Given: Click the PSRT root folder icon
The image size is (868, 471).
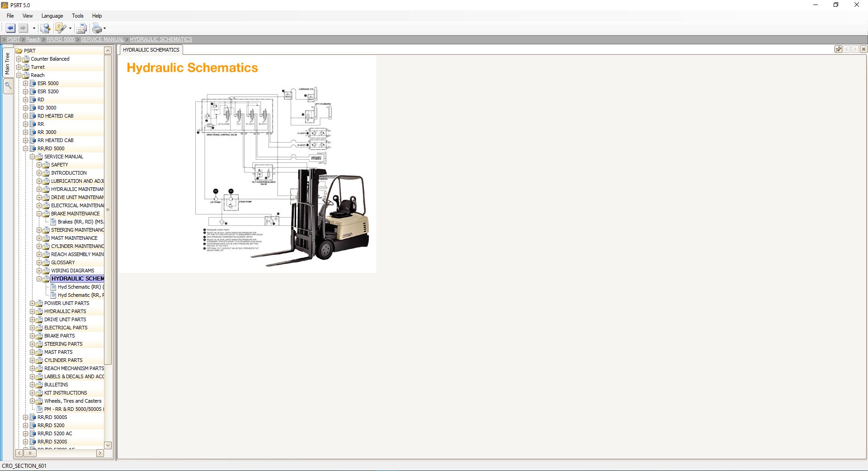Looking at the screenshot, I should 19,51.
